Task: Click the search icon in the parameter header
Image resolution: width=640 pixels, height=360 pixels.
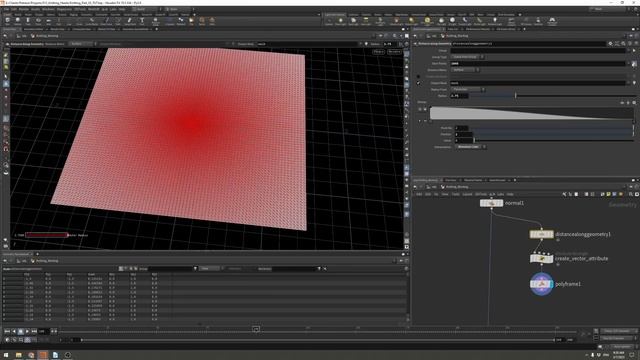Action: pyautogui.click(x=623, y=43)
